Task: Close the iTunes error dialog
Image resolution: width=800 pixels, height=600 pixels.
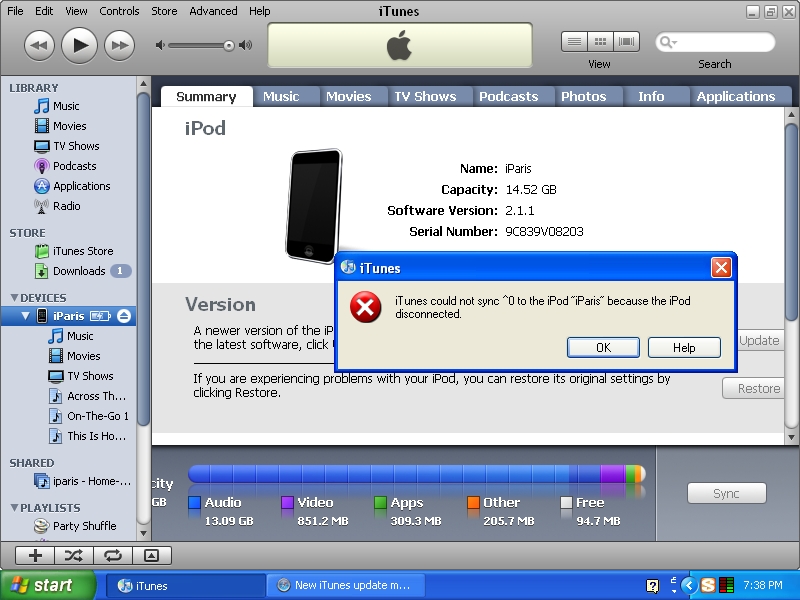Action: click(721, 267)
